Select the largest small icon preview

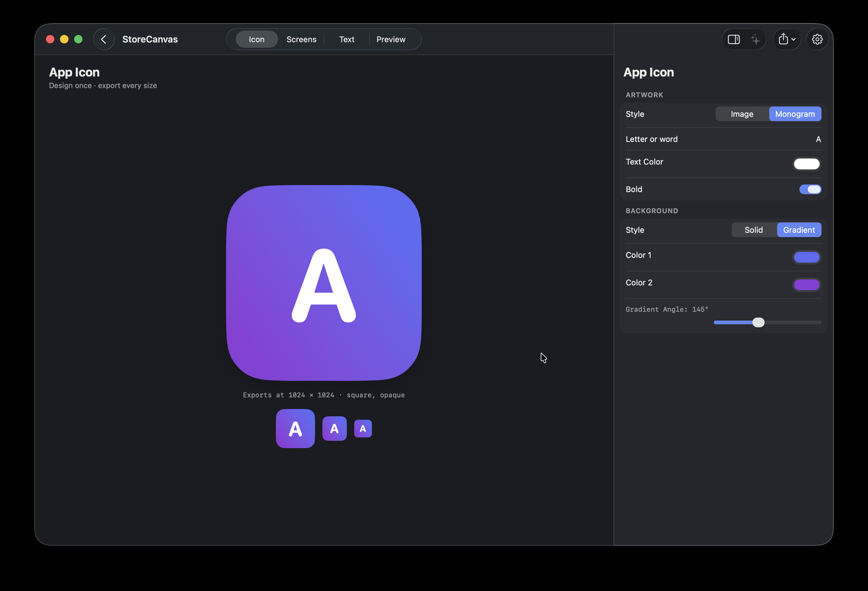coord(295,429)
